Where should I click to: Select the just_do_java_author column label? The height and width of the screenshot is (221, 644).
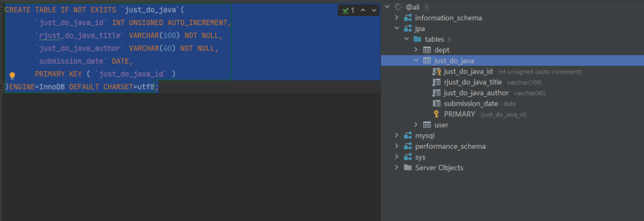pos(476,93)
